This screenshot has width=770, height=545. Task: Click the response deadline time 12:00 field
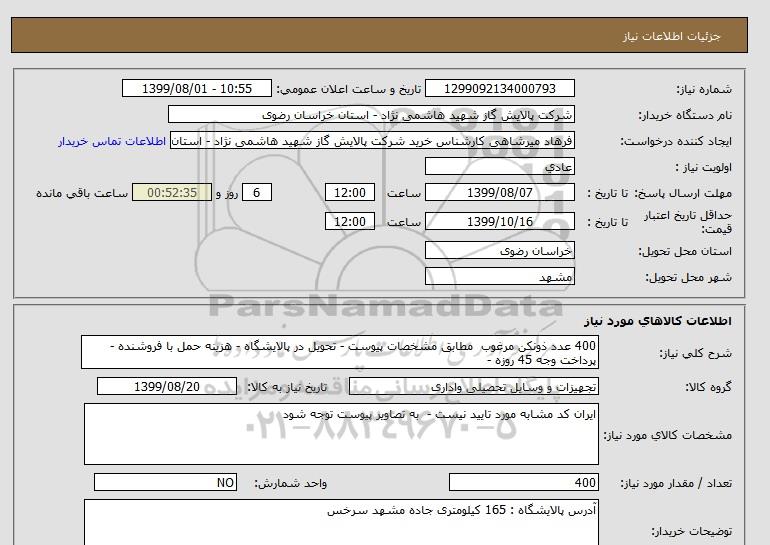click(351, 193)
